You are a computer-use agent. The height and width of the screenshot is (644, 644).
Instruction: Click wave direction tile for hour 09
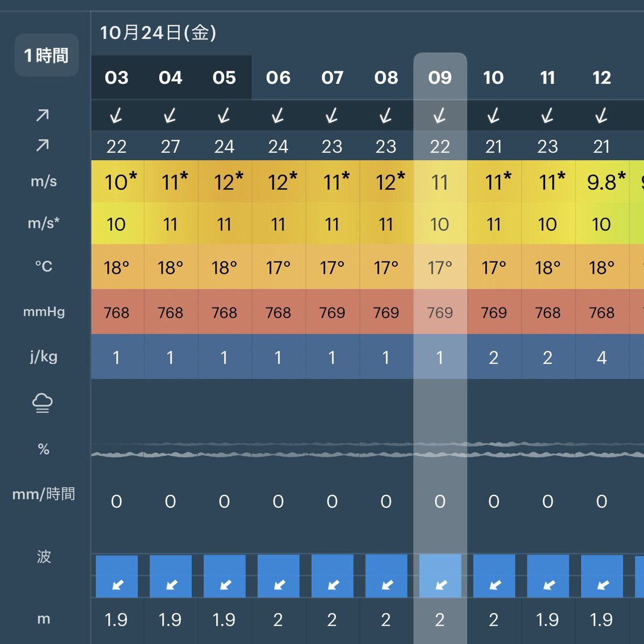[440, 576]
